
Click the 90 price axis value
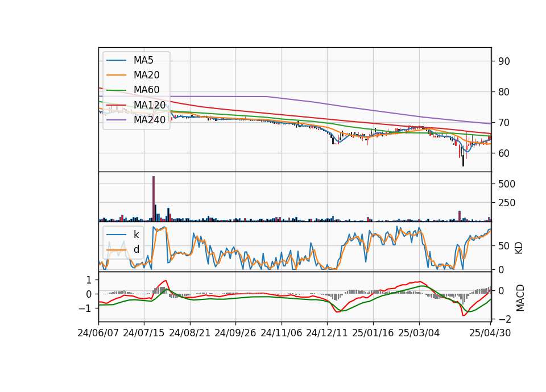tap(504, 61)
